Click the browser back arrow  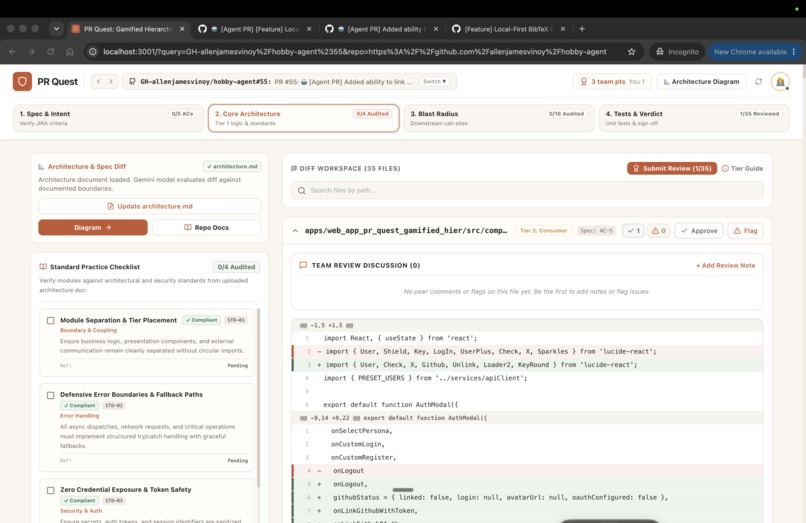pos(12,51)
